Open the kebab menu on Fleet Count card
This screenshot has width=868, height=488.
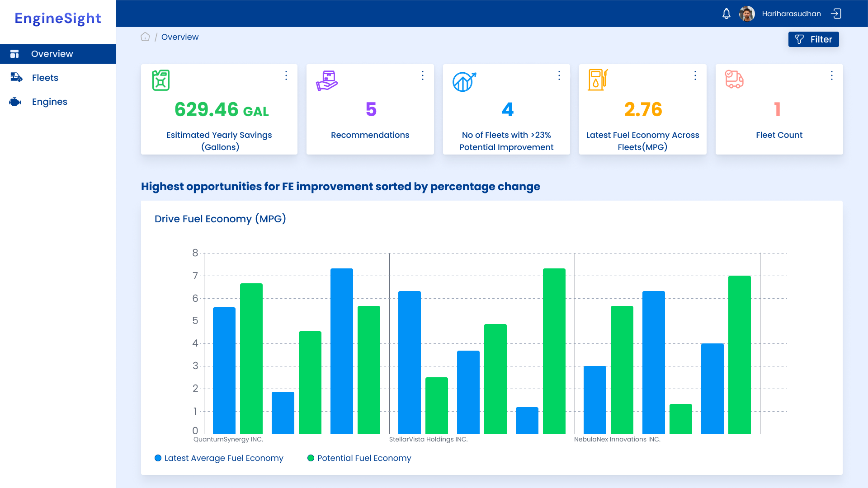tap(832, 75)
